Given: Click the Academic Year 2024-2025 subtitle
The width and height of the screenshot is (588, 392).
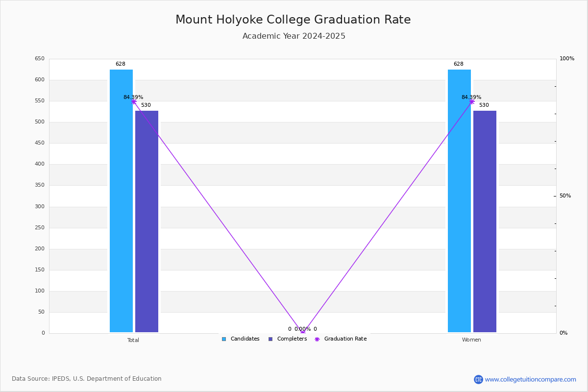Looking at the screenshot, I should (294, 36).
